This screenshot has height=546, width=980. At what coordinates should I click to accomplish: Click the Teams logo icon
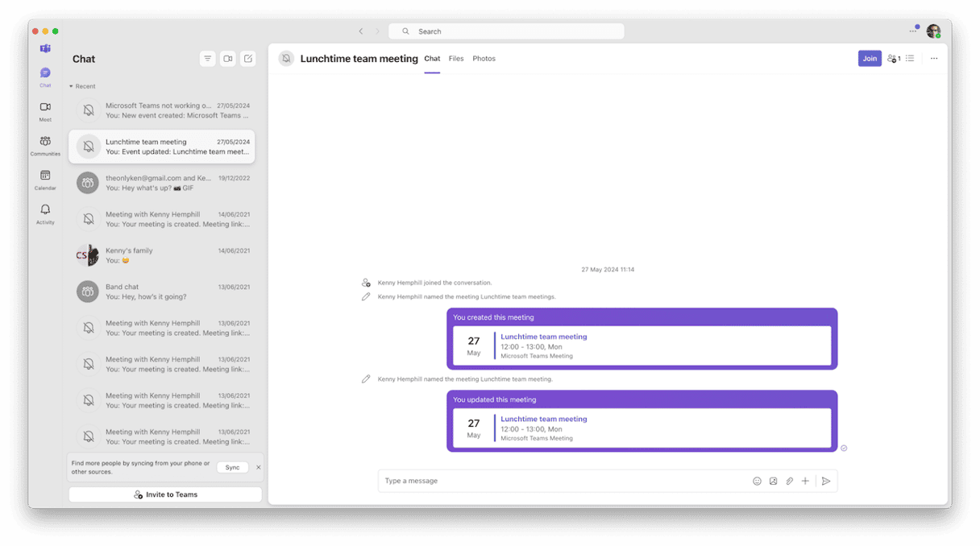tap(45, 48)
